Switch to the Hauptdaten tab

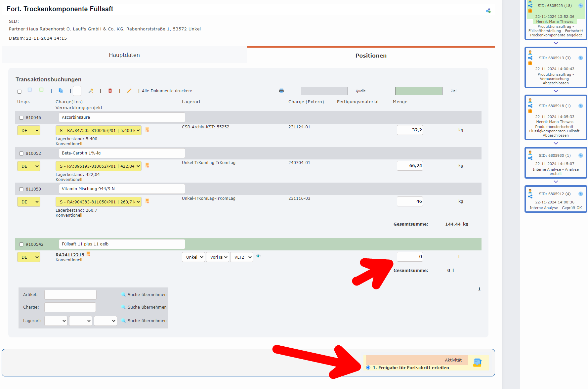tap(124, 55)
